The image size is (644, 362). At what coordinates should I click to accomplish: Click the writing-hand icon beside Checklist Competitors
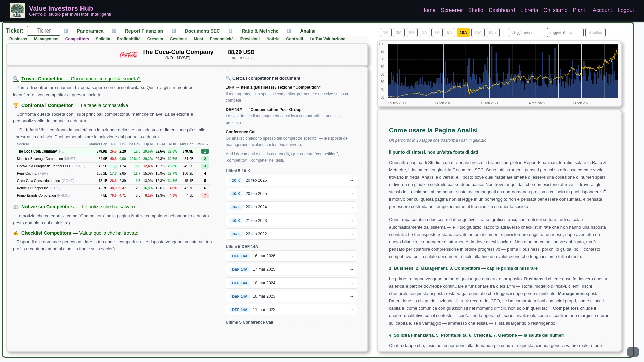(16, 233)
